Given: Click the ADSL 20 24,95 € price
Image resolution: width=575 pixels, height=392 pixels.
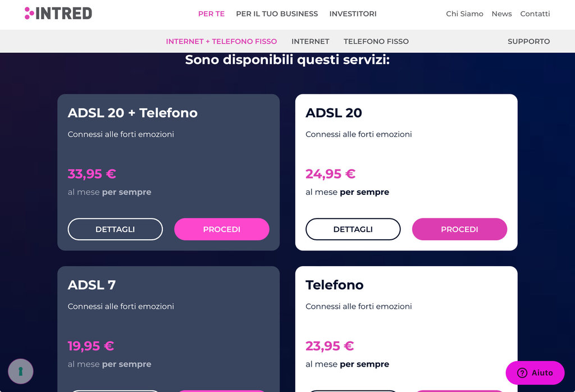Looking at the screenshot, I should coord(330,174).
